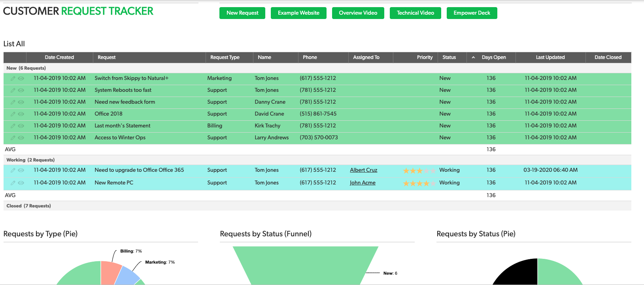Click the 'Billing' request type cell
This screenshot has width=644, height=285.
(x=215, y=126)
